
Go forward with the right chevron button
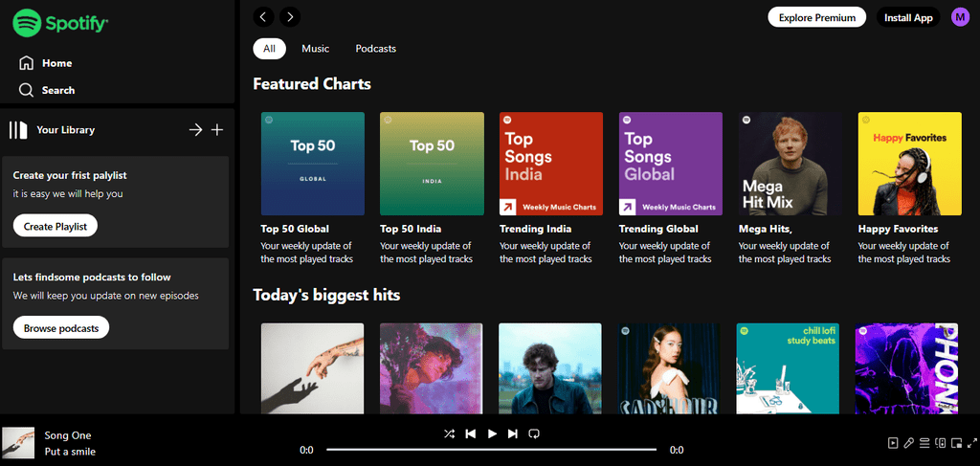[289, 17]
